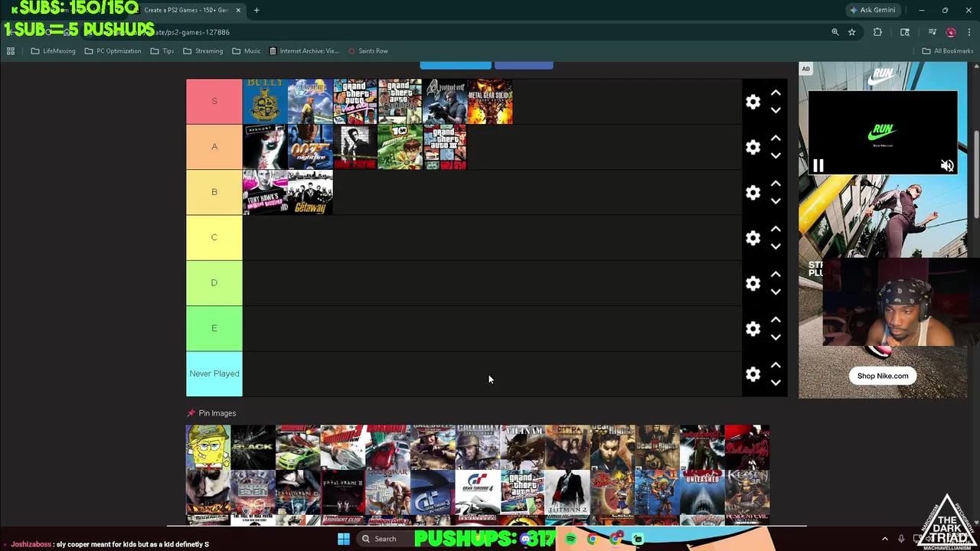Move Never Played row down with arrow

coord(776,383)
